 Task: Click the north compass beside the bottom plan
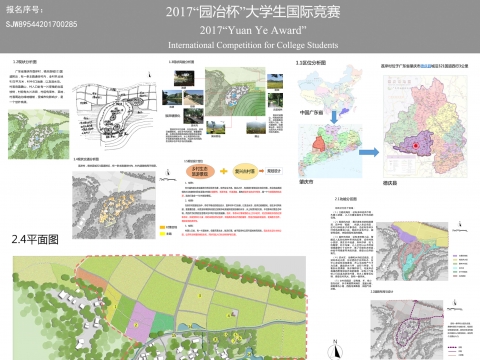tap(335, 351)
